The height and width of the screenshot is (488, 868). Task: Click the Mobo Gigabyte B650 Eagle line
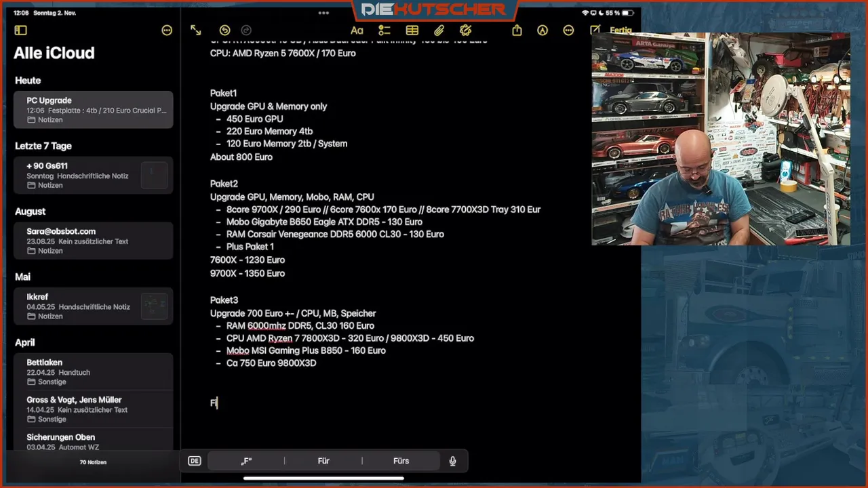[x=324, y=222]
